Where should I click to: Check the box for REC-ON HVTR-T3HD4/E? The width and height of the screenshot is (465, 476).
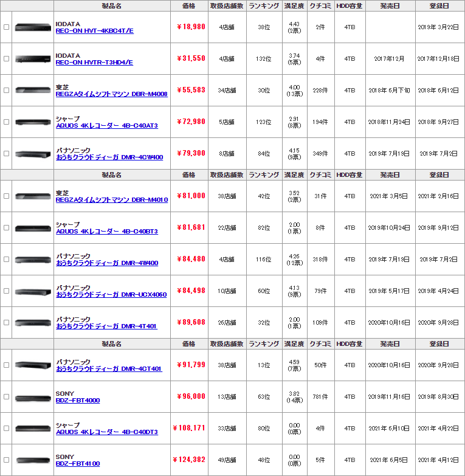[x=6, y=58]
